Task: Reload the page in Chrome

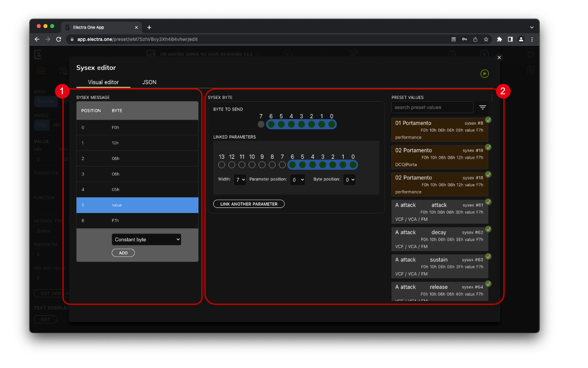Action: tap(59, 40)
